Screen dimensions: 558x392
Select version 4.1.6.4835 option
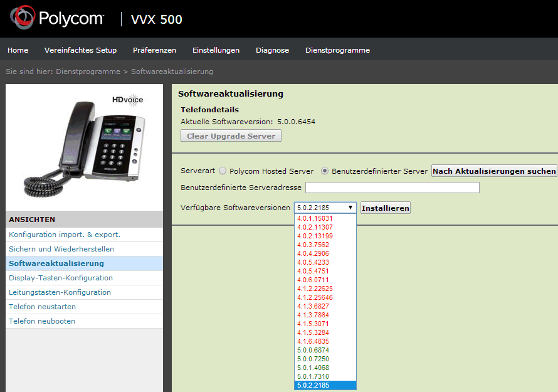click(325, 341)
